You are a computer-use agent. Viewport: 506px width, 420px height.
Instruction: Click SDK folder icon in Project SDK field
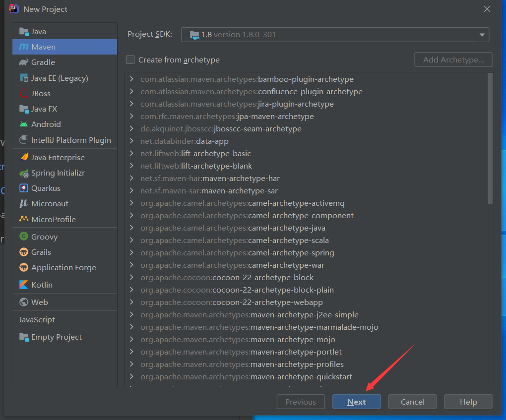pos(194,35)
